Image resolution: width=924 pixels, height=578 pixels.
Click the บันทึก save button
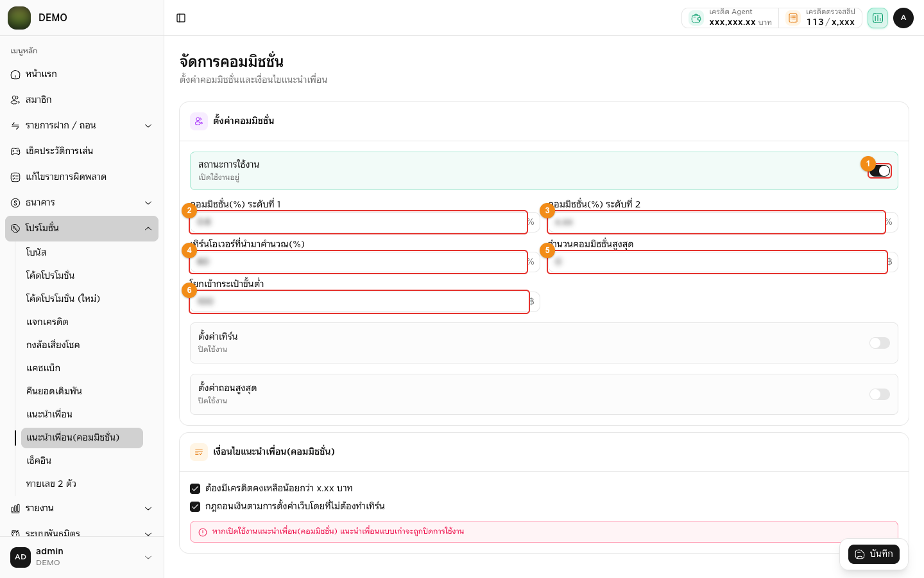point(874,554)
